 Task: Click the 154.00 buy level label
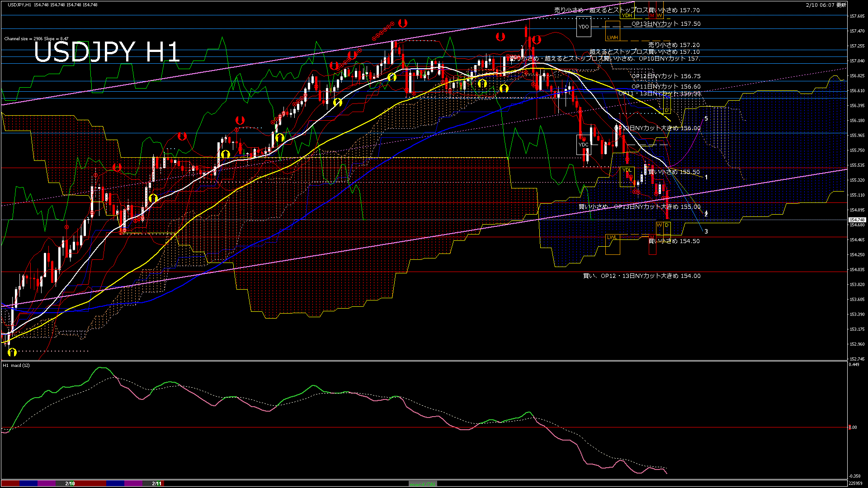click(642, 276)
